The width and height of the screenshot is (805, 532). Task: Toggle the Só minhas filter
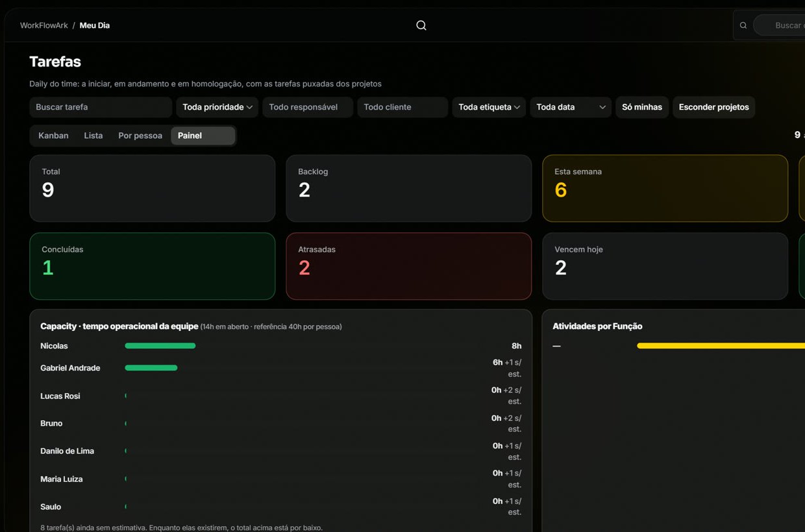point(642,107)
